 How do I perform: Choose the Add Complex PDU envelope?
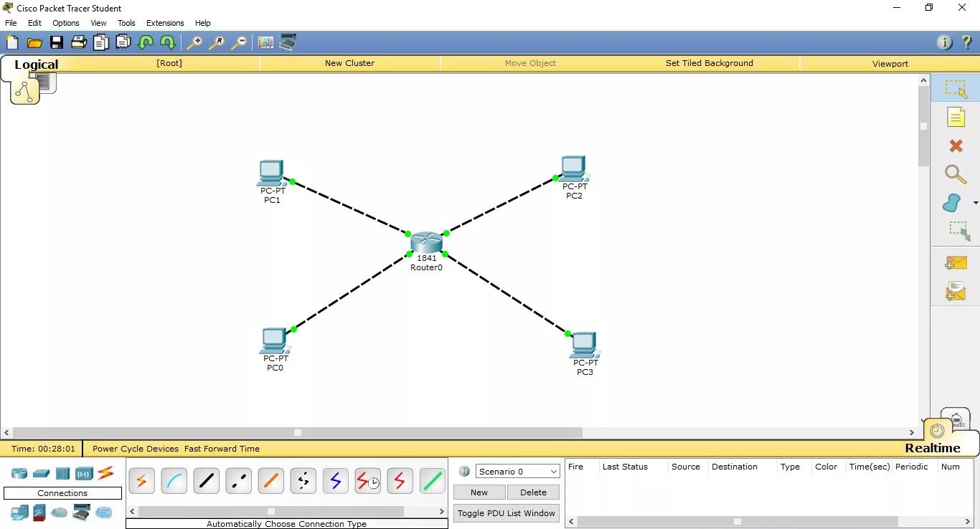(956, 291)
